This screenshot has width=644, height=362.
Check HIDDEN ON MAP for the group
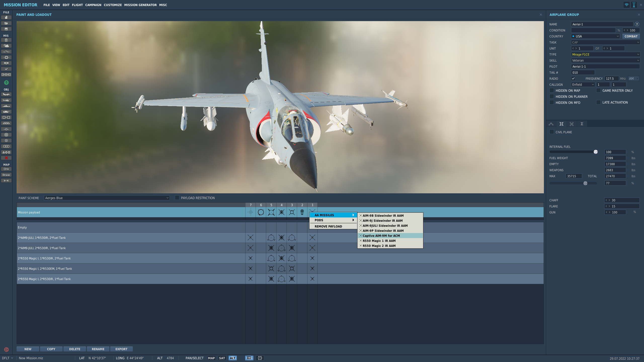tap(551, 90)
